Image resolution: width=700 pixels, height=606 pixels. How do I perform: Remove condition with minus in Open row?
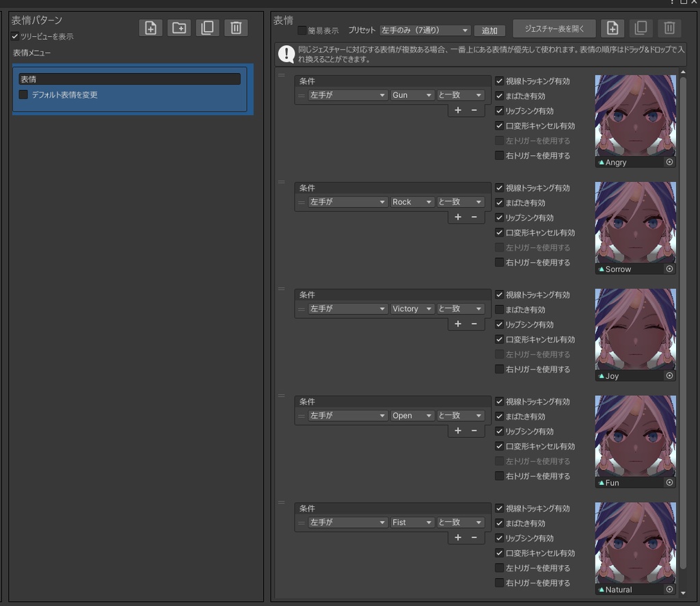(x=474, y=430)
